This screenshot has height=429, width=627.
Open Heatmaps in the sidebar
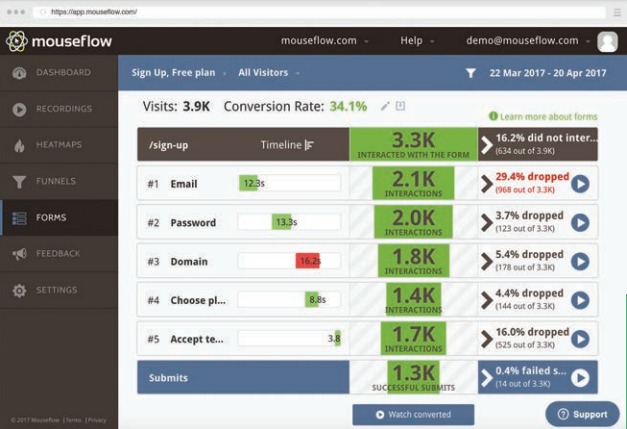click(59, 146)
